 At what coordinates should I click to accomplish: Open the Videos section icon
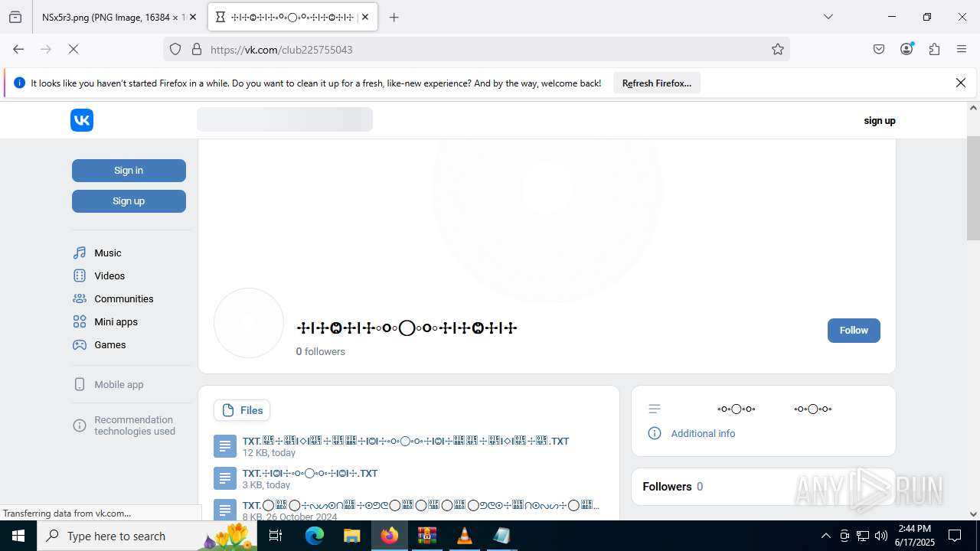80,275
